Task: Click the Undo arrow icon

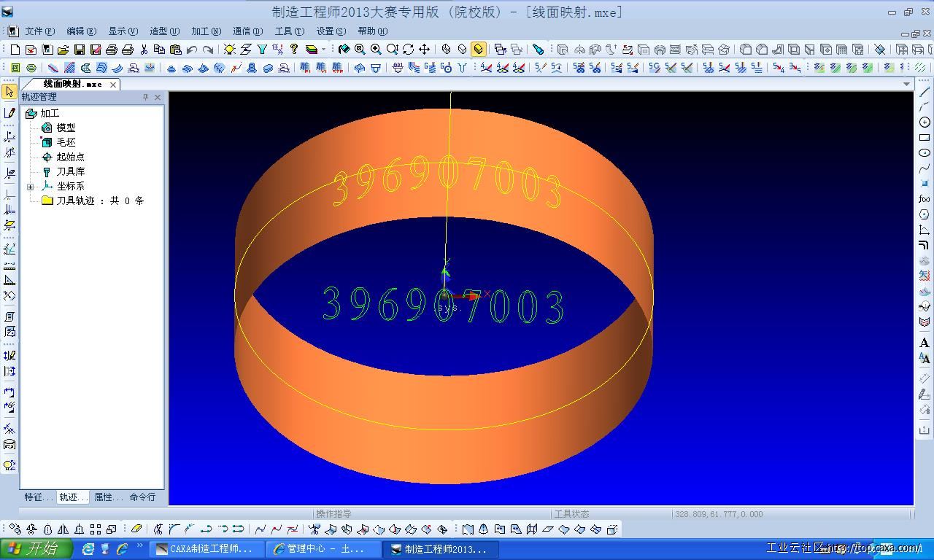Action: tap(192, 50)
